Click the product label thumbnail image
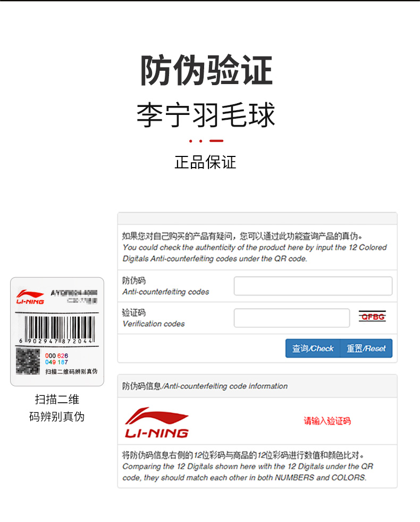Image resolution: width=420 pixels, height=522 pixels. (x=57, y=332)
